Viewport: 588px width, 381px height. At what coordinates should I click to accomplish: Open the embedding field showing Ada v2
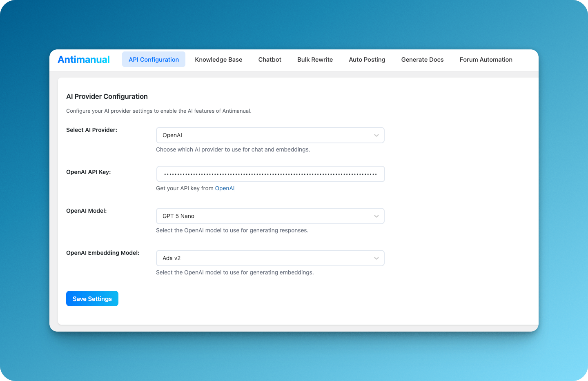tap(261, 258)
